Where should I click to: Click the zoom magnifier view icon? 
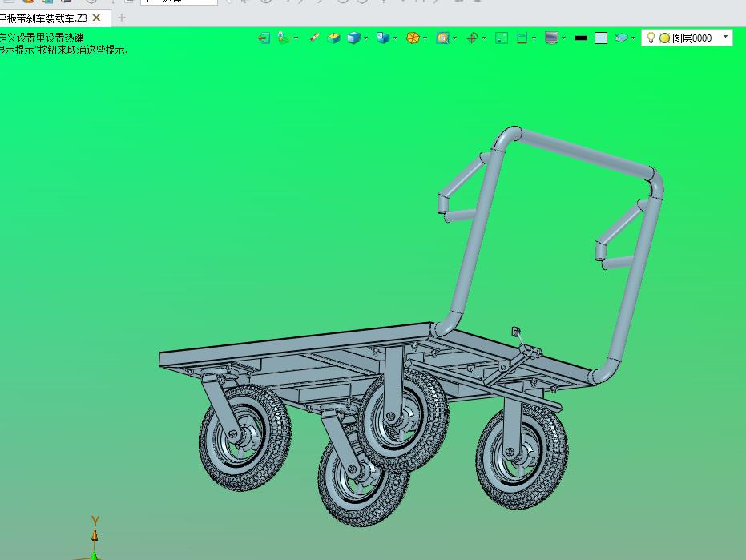(442, 38)
